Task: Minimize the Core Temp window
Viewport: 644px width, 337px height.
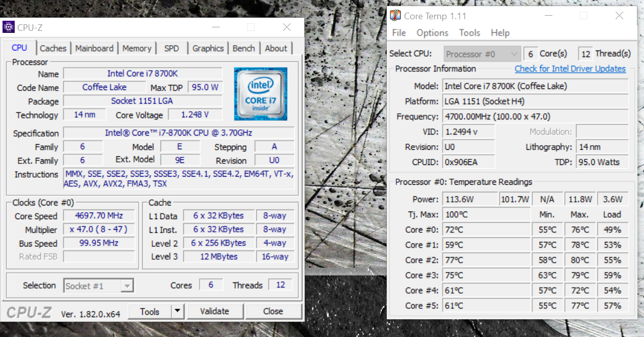Action: tap(548, 16)
